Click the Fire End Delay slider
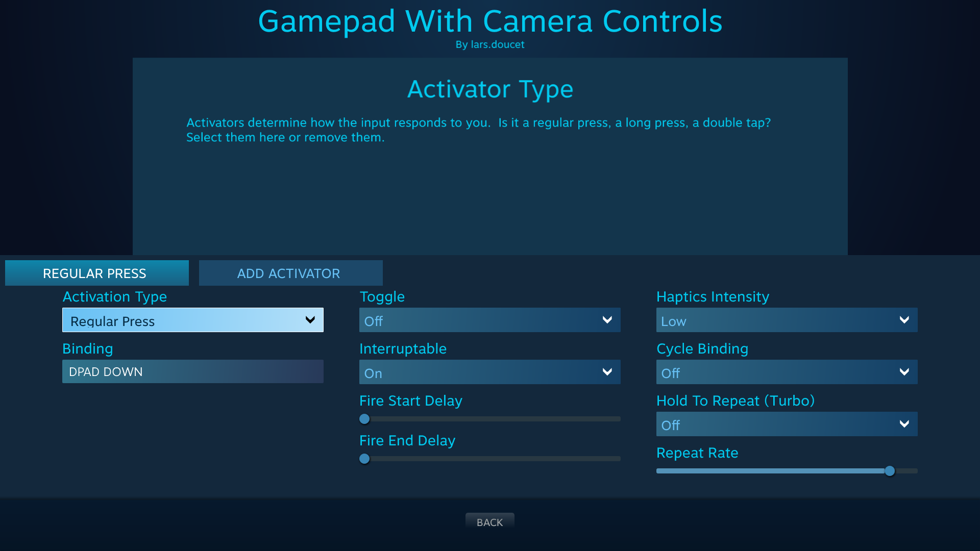 point(364,458)
